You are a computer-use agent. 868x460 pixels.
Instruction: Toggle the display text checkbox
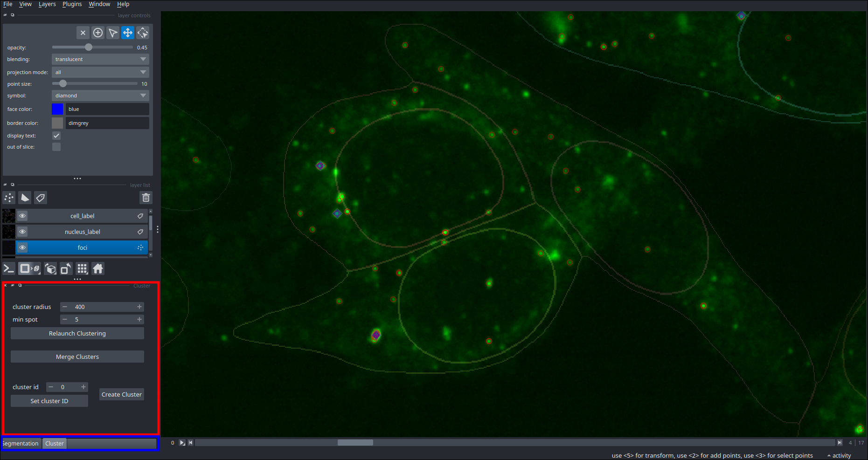pos(56,136)
